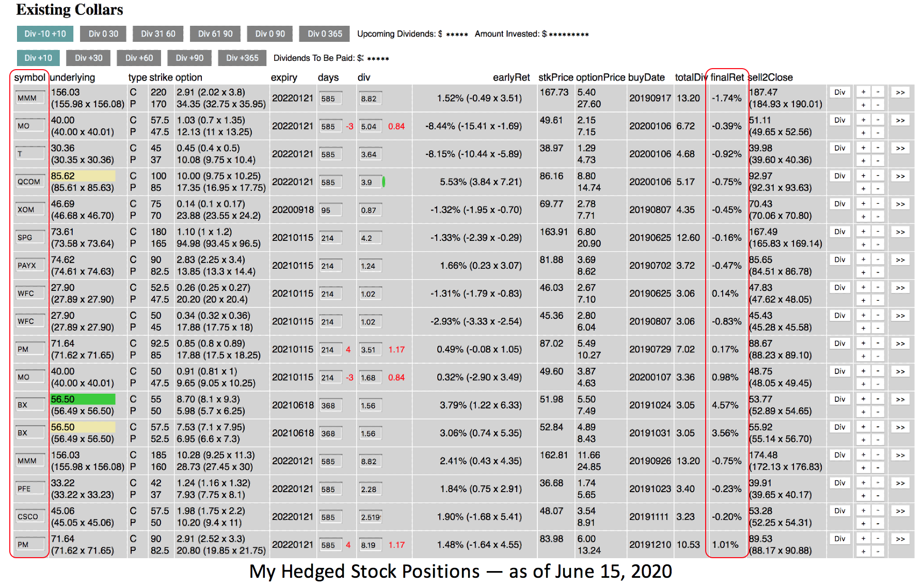Screen dimensions: 924x585
Task: Click the Div button in the T row
Action: 840,148
